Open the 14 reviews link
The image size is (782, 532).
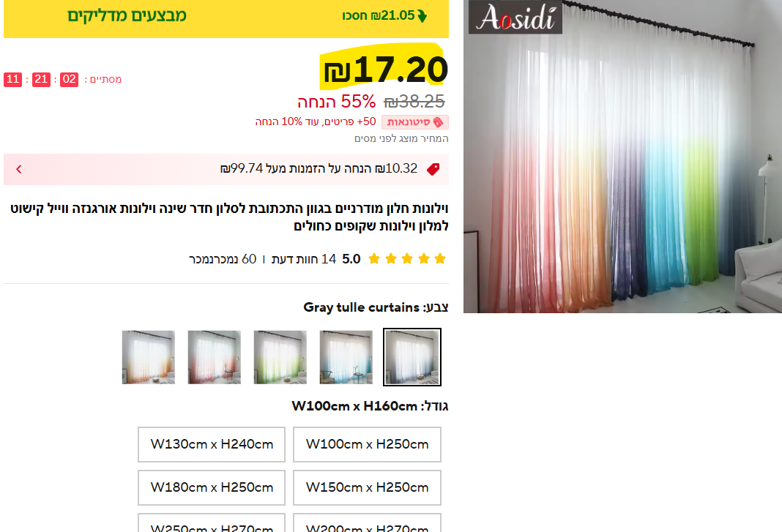coord(304,259)
